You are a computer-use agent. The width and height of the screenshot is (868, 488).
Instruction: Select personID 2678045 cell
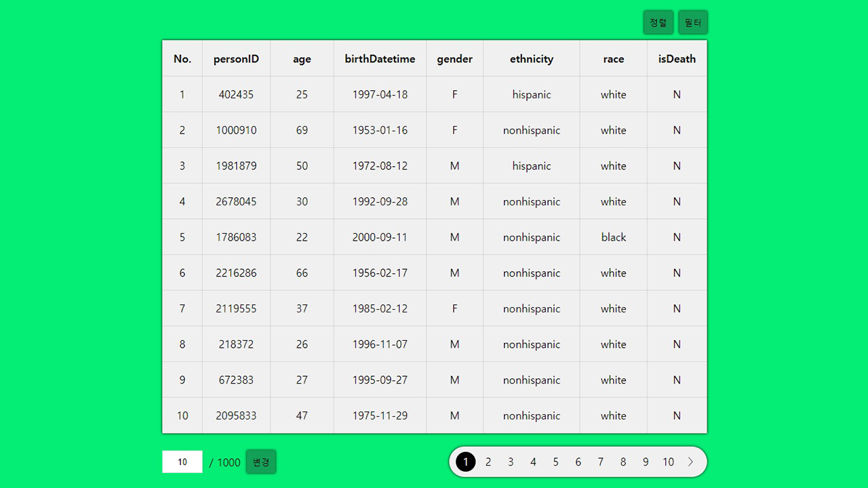[x=236, y=201]
